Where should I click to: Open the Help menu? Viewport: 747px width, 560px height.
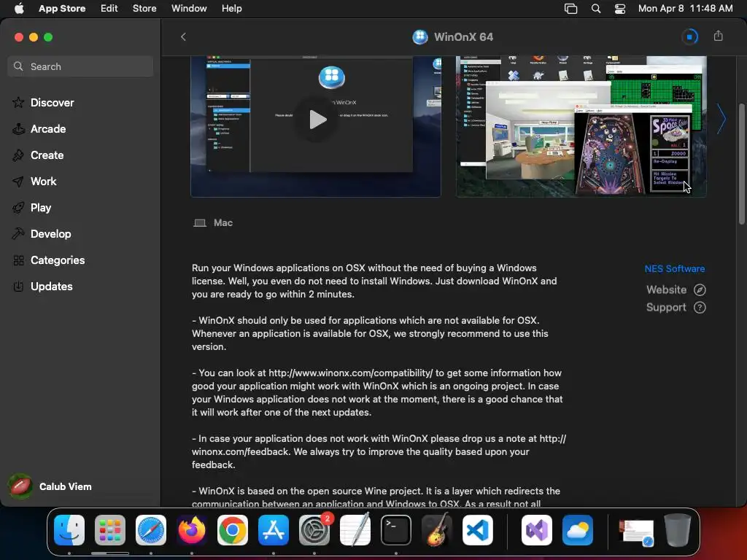(x=231, y=8)
